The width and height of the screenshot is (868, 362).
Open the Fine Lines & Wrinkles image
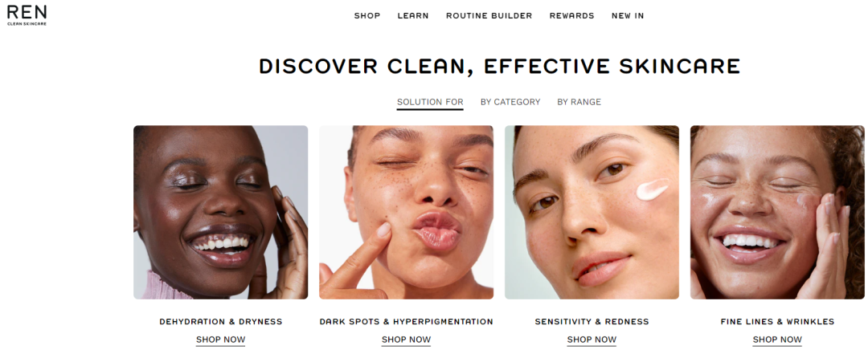coord(777,212)
